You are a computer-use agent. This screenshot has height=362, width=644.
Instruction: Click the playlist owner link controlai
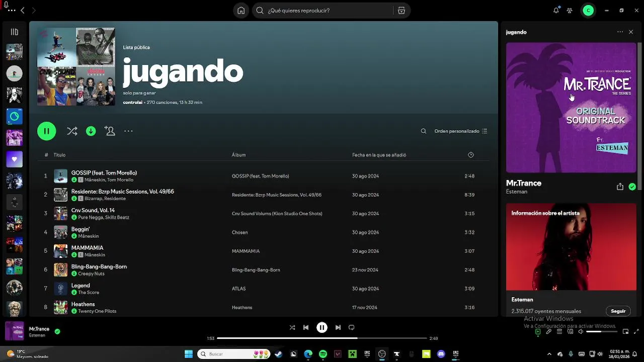click(133, 103)
